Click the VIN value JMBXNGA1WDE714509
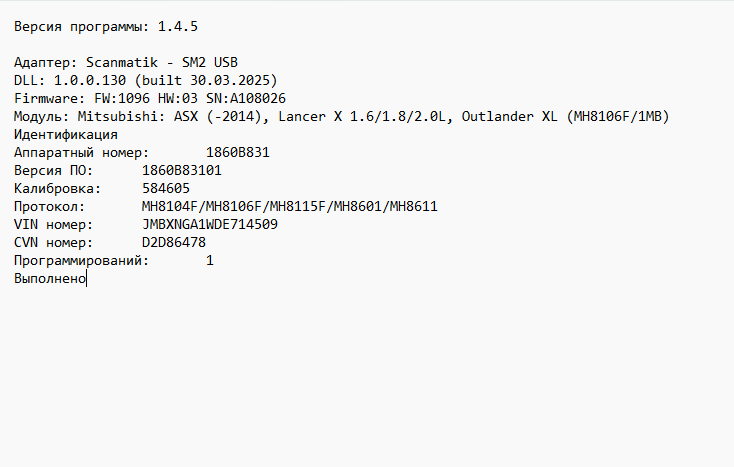 [x=210, y=224]
